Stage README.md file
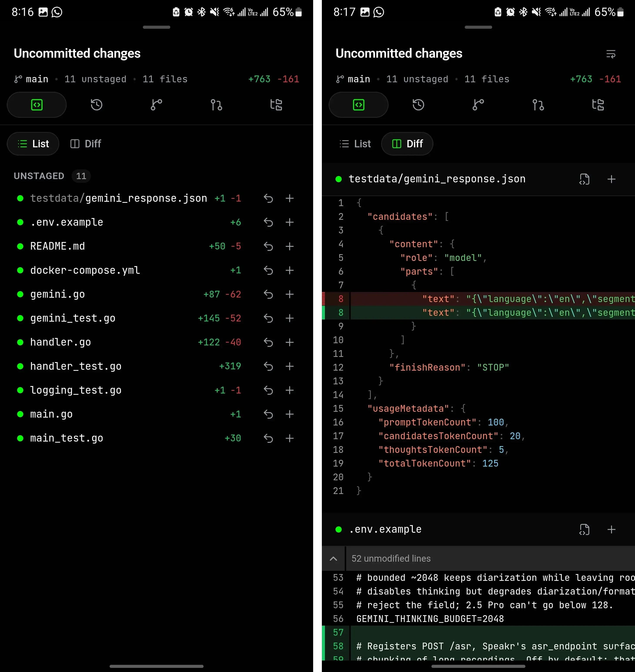This screenshot has height=672, width=635. tap(289, 246)
